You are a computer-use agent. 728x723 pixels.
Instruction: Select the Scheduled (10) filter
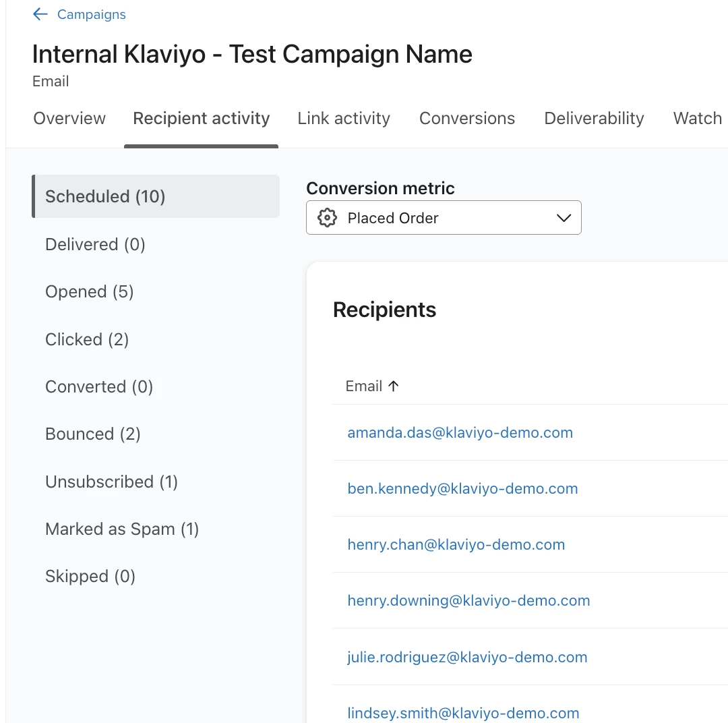point(156,196)
